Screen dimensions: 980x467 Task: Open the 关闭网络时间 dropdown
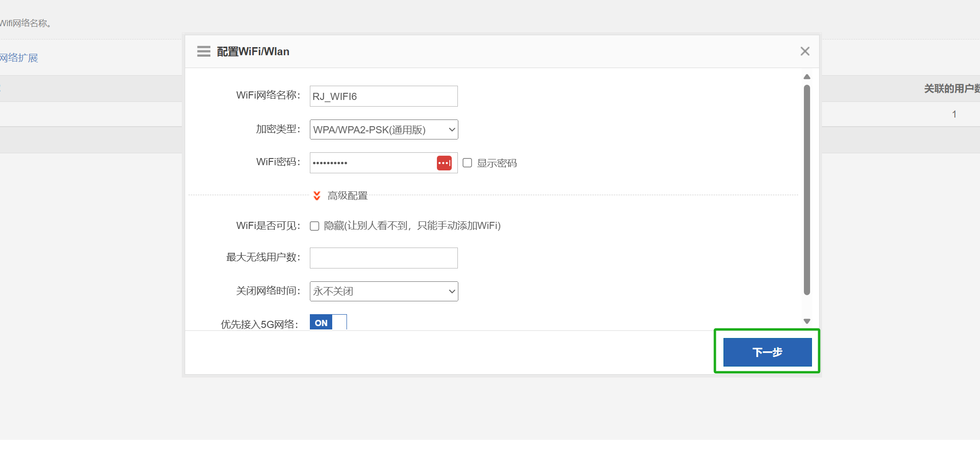click(384, 291)
